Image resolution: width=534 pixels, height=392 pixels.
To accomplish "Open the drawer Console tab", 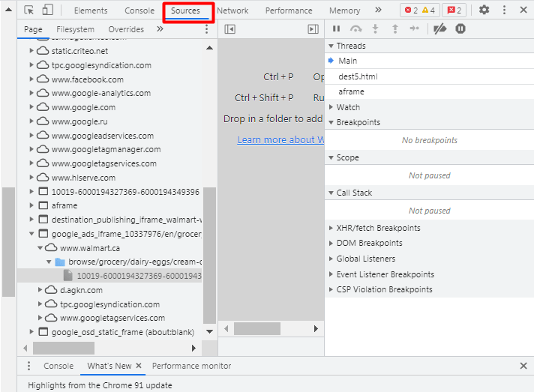I will click(x=58, y=366).
